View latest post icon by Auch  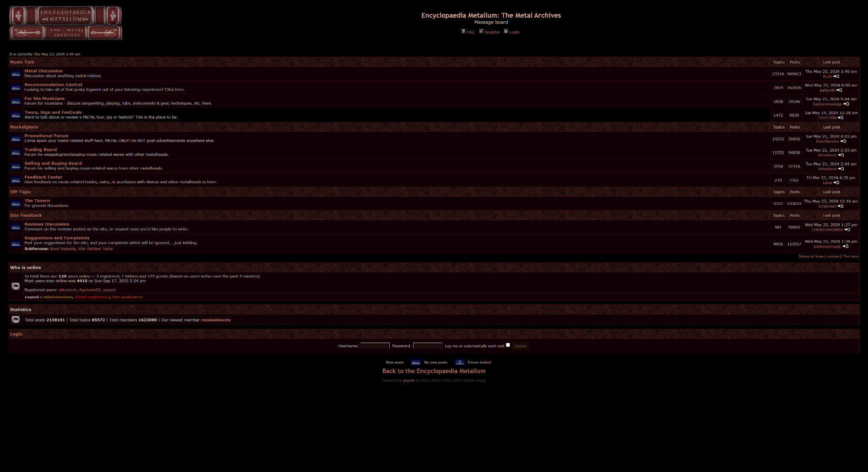point(836,76)
